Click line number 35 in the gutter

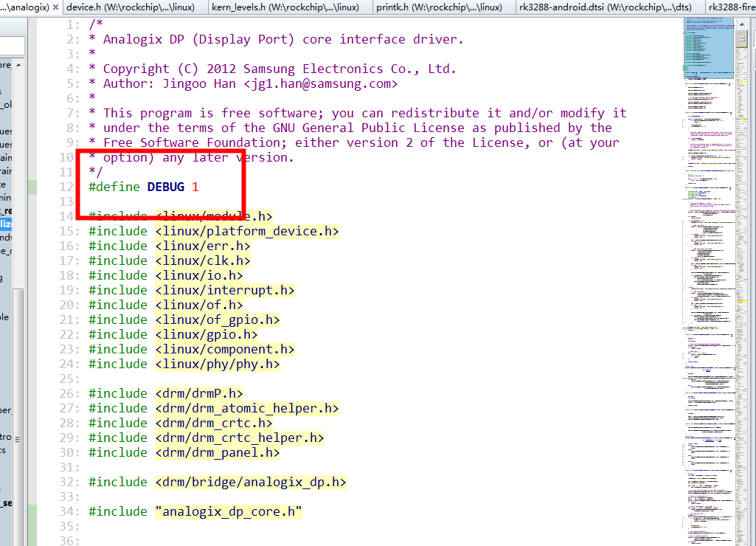(69, 527)
